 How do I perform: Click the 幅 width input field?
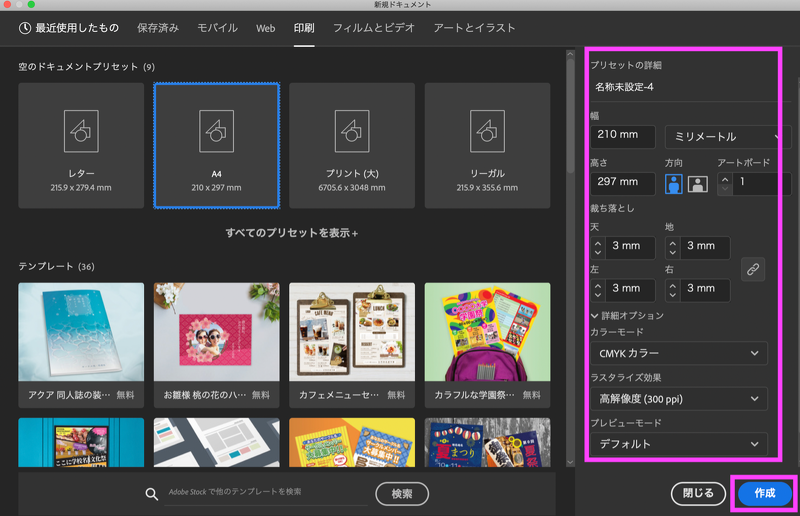(x=624, y=137)
